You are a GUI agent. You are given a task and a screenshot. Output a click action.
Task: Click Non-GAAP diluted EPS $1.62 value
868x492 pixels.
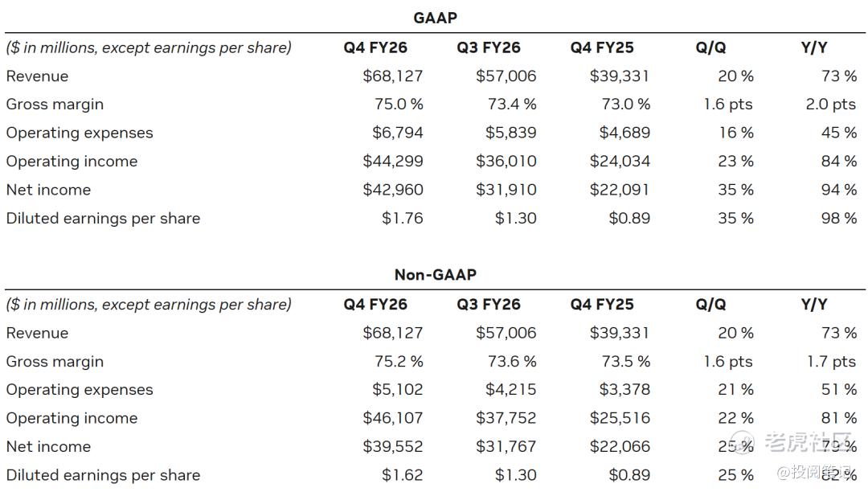point(403,475)
